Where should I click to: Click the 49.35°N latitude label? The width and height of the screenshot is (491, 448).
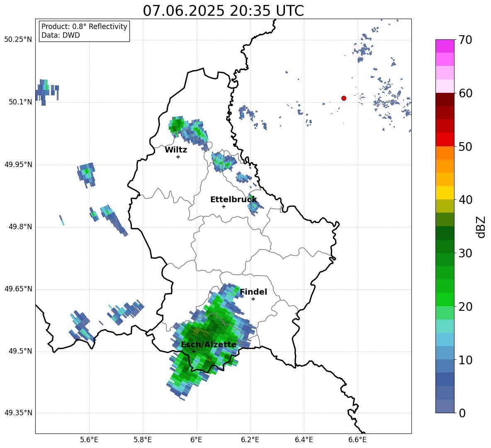pyautogui.click(x=18, y=413)
